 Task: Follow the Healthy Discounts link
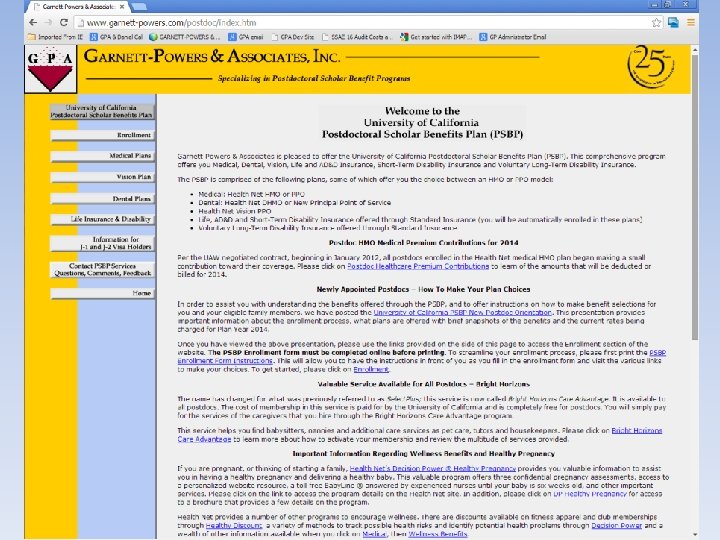[x=234, y=525]
